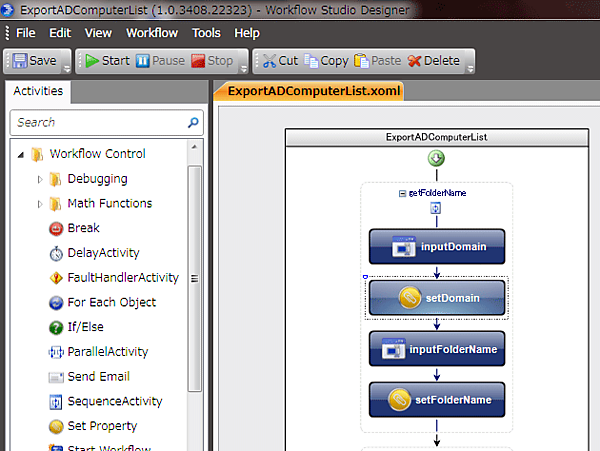The height and width of the screenshot is (451, 600).
Task: Select the Break activity label
Action: [83, 228]
